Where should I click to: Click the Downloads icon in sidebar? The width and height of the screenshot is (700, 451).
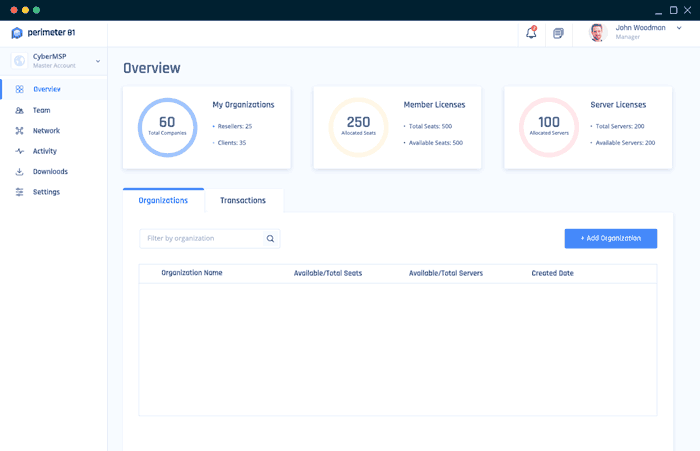coord(20,172)
